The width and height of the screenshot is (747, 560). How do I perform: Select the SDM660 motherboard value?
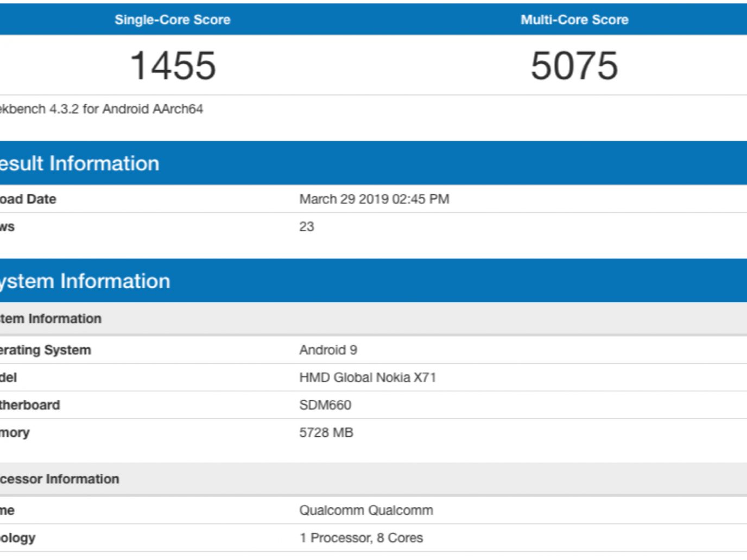pyautogui.click(x=325, y=405)
